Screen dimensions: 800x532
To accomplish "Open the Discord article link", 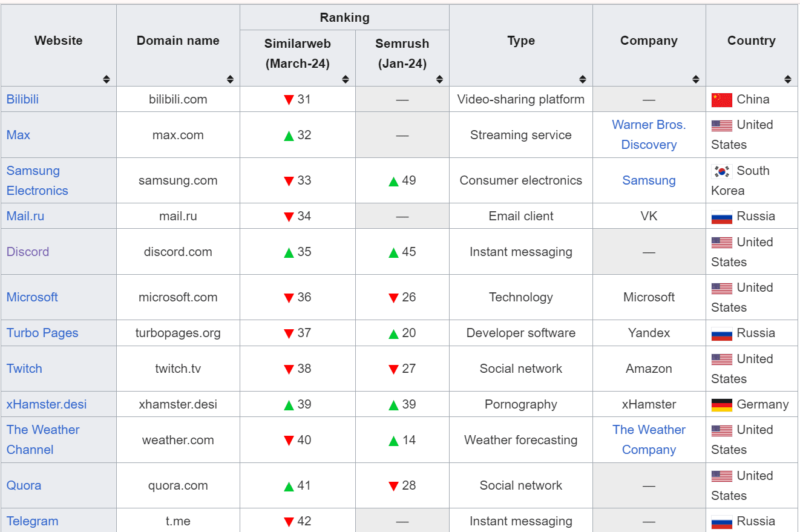I will [28, 252].
